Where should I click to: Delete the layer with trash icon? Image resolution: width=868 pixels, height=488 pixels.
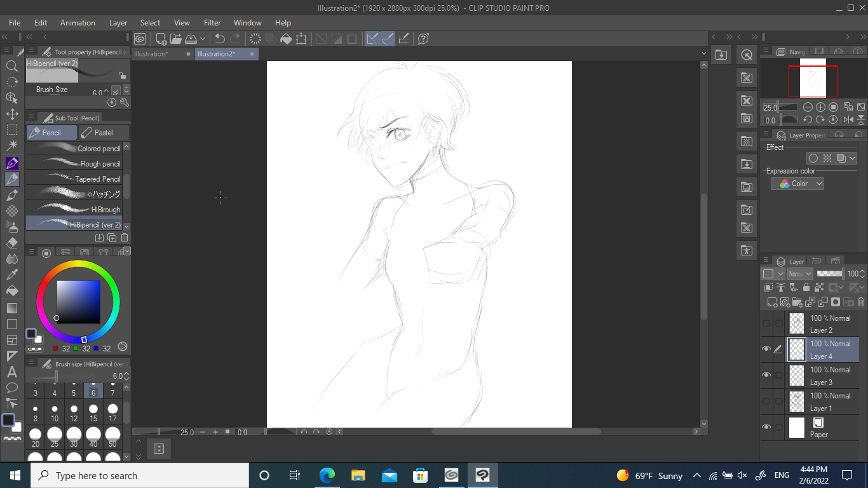tap(861, 302)
